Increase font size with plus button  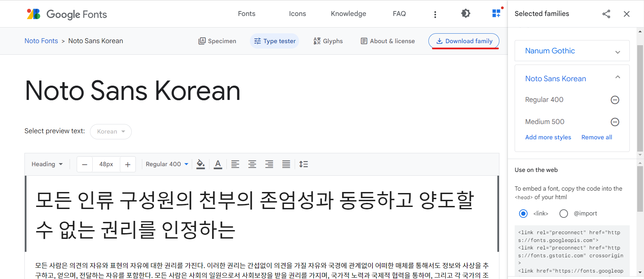(128, 164)
